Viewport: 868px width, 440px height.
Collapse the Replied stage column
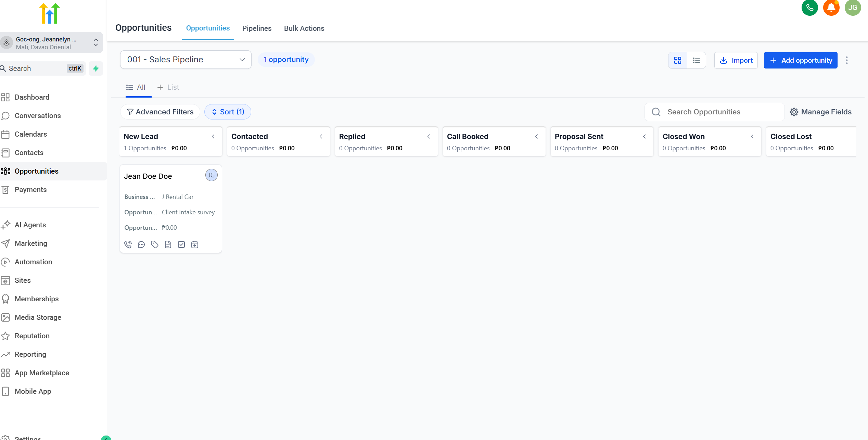[x=429, y=137]
